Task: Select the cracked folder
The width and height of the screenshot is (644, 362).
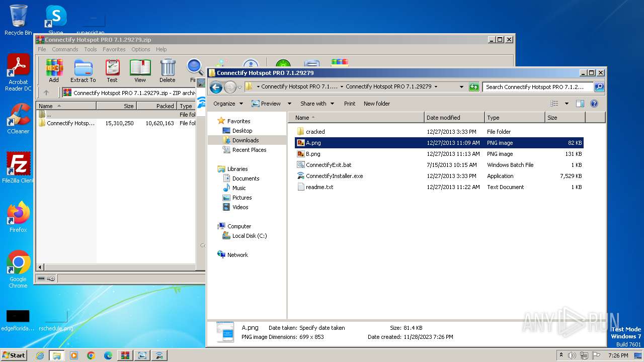Action: (315, 132)
